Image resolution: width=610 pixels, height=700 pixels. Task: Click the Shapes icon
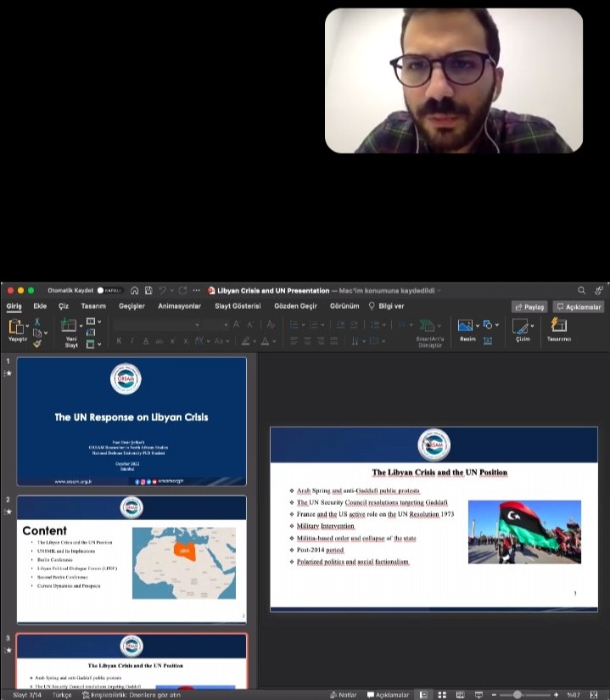pos(488,325)
